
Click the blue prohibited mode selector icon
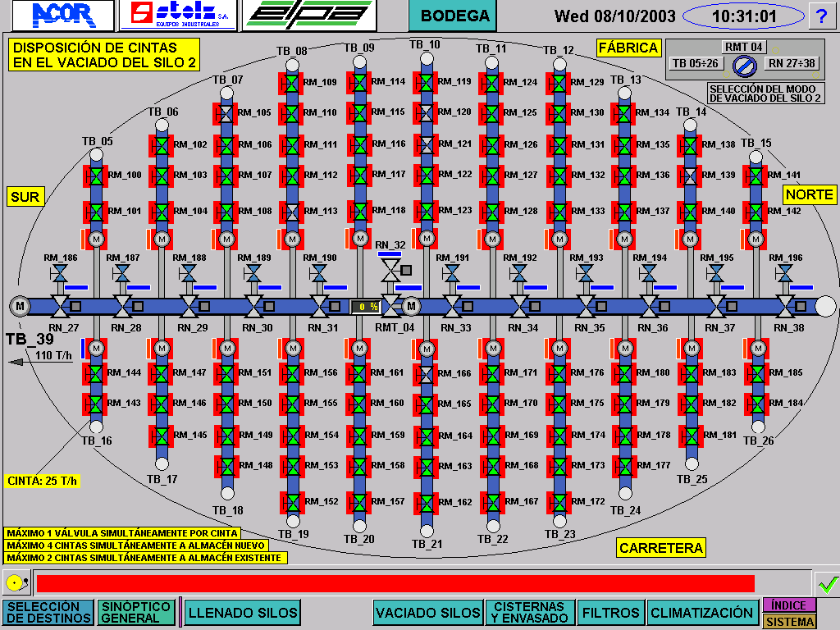pyautogui.click(x=745, y=65)
